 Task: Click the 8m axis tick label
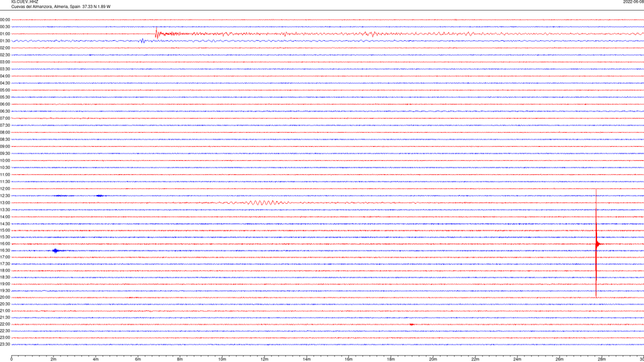coord(180,359)
